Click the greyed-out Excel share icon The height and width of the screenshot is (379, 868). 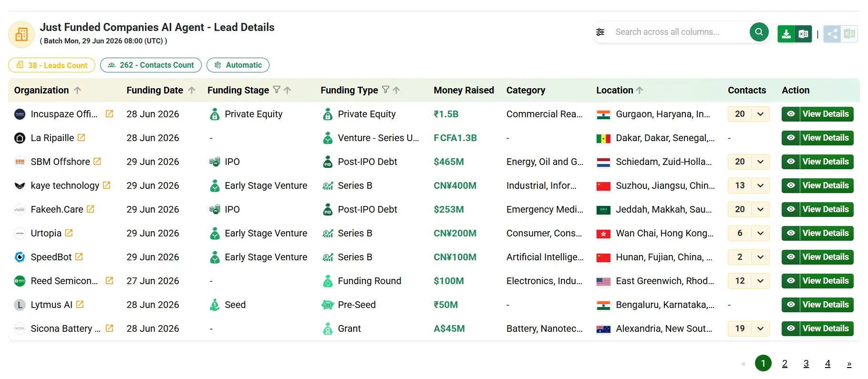849,34
